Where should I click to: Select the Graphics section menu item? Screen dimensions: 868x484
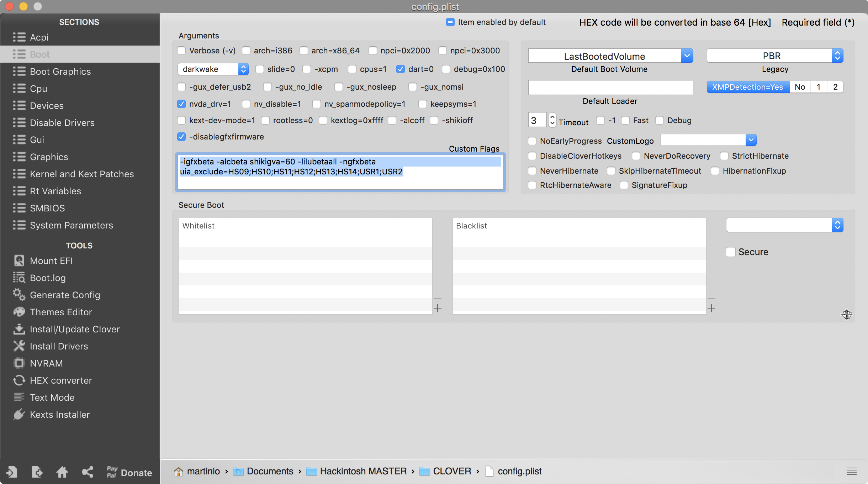(x=49, y=157)
